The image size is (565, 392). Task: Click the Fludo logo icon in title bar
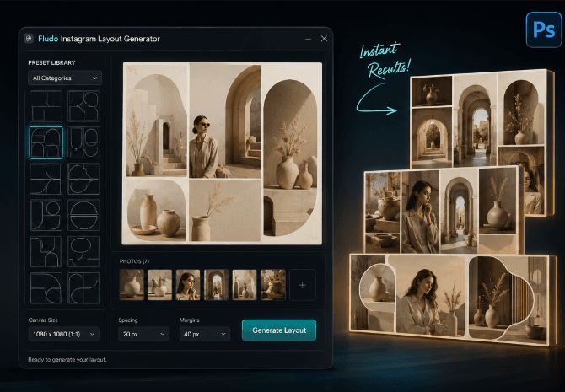[29, 39]
